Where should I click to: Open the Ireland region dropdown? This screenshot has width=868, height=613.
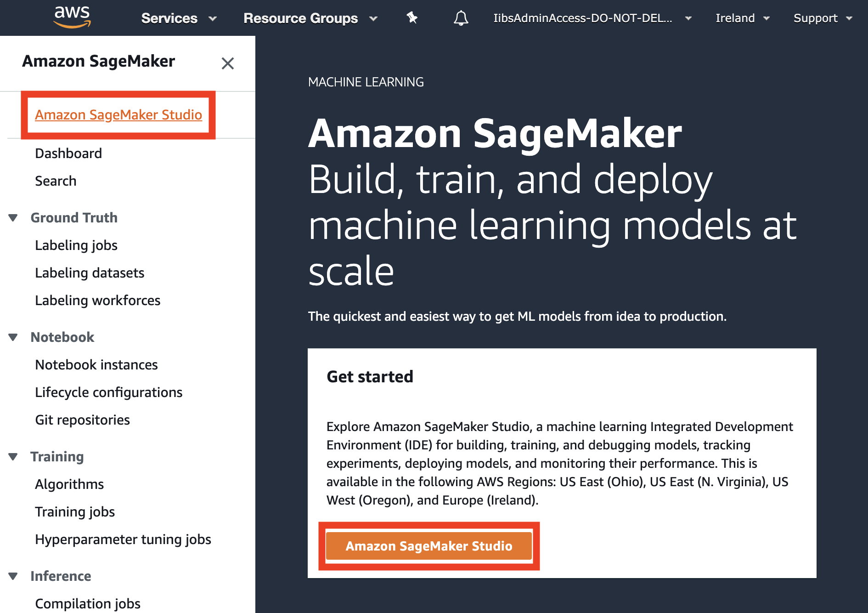(743, 18)
